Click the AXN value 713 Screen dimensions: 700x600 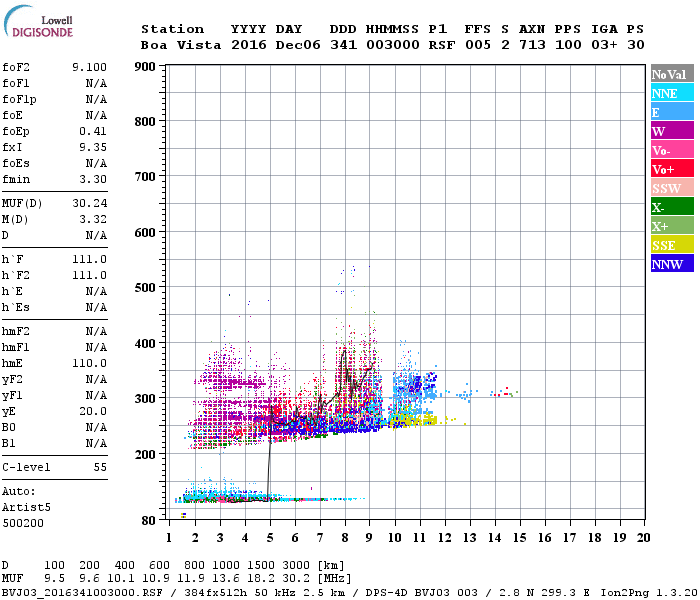coord(532,45)
